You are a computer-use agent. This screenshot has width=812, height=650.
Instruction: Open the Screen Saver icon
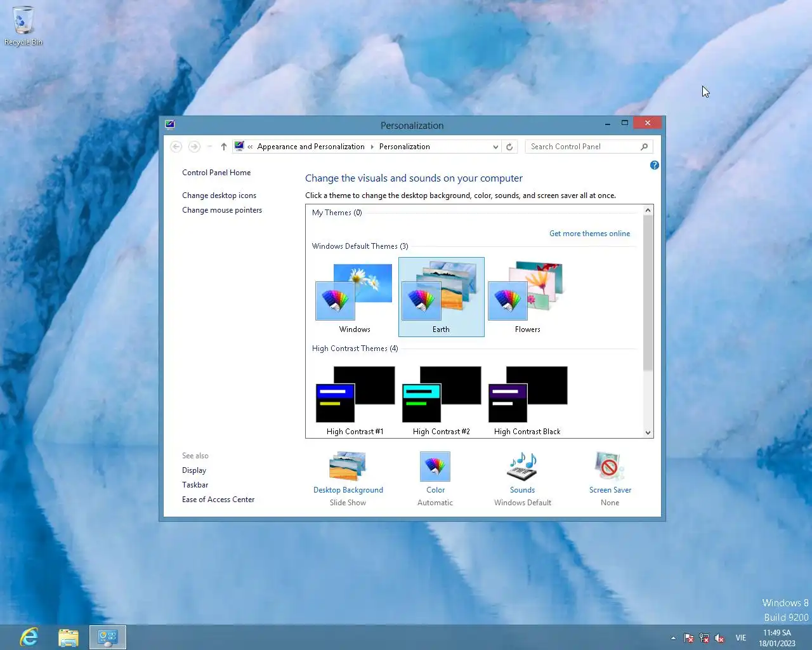(x=610, y=467)
